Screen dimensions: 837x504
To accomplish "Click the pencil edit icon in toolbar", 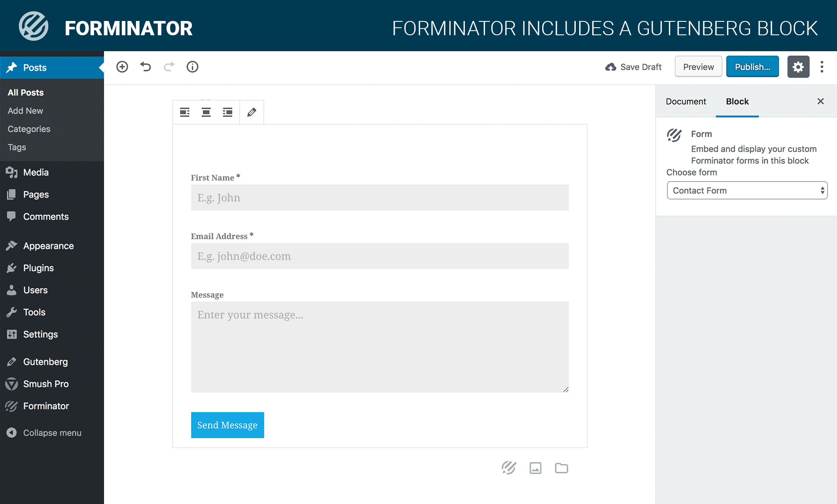I will tap(252, 112).
